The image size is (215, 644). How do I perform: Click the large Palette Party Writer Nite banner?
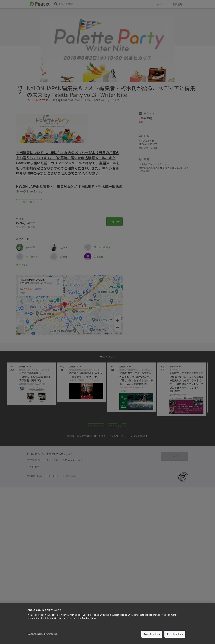(x=108, y=49)
